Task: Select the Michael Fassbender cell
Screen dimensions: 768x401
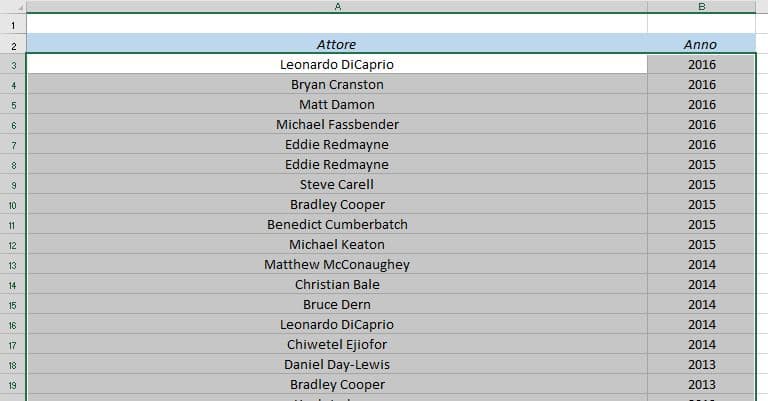Action: pos(337,124)
